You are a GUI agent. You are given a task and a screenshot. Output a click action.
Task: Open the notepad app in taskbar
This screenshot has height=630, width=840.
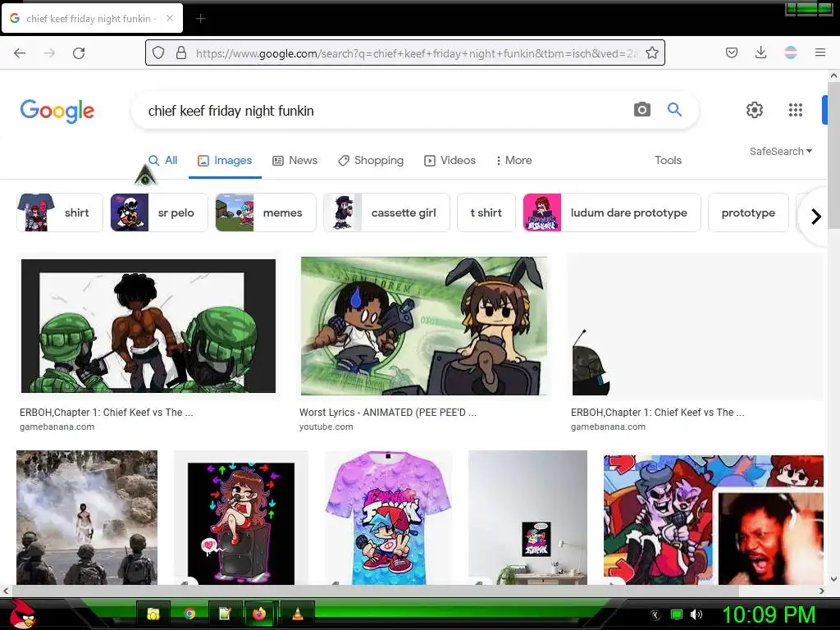(225, 614)
